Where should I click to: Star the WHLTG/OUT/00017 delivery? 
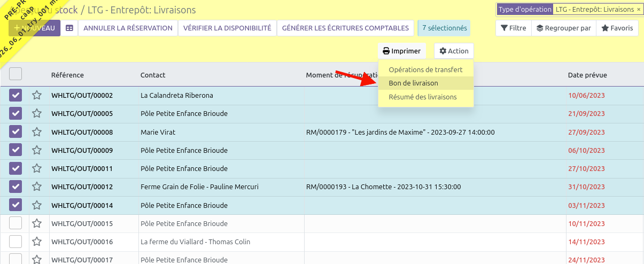point(37,259)
